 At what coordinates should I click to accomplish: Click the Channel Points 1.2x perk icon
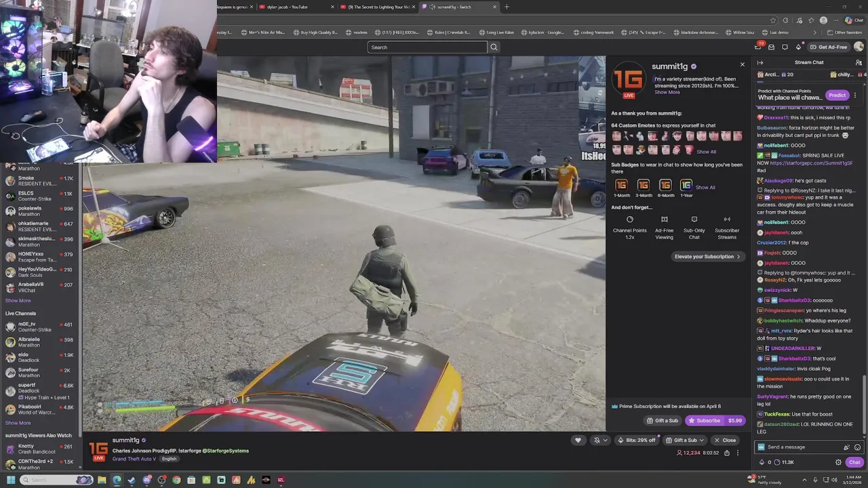(629, 219)
